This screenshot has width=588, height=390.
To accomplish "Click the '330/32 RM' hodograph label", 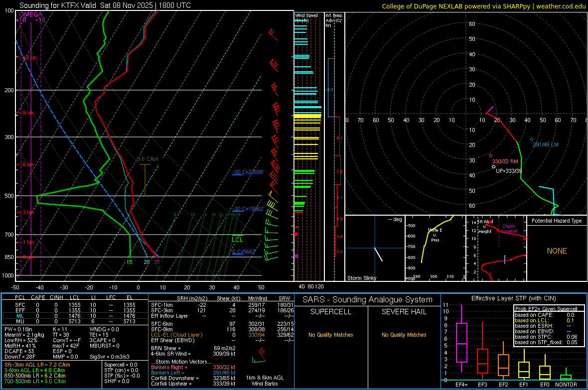I will tap(505, 161).
